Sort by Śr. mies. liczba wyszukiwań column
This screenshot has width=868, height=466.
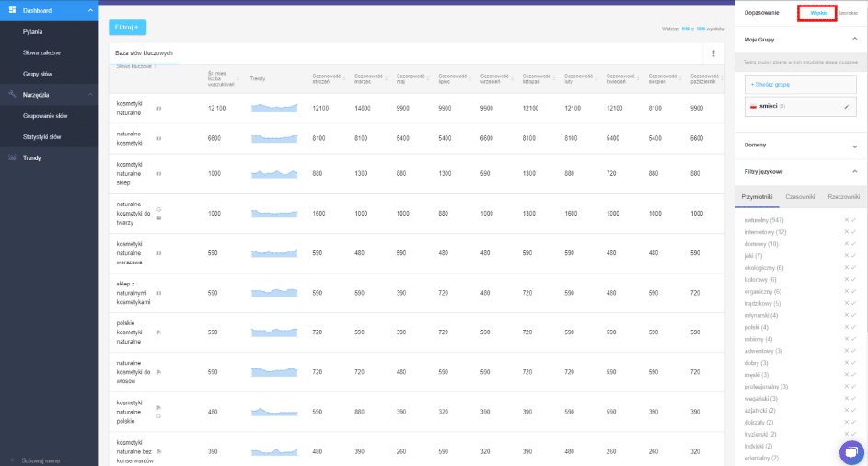(221, 77)
